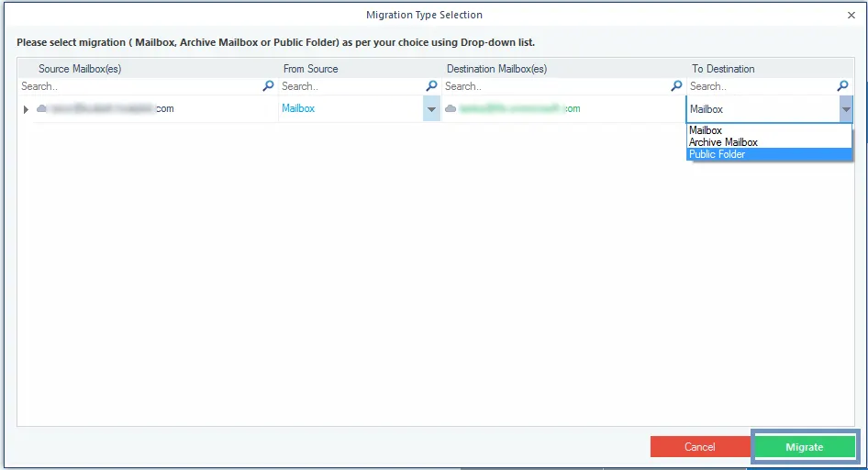Click the To Destination column header

[723, 69]
